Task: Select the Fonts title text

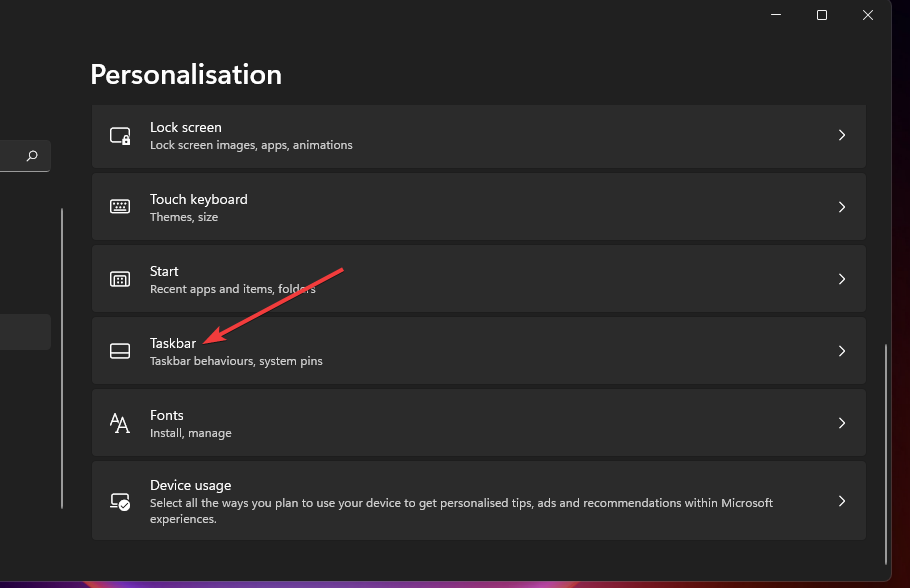Action: (167, 415)
